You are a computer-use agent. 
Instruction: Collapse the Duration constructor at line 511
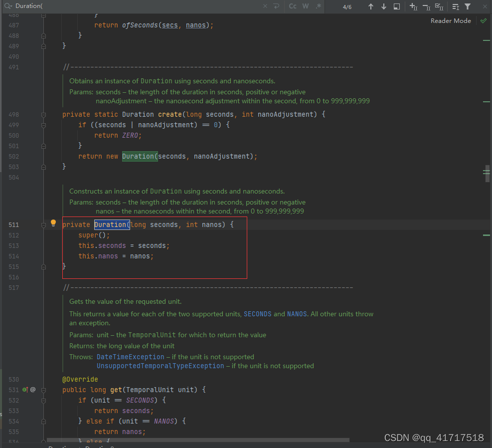pos(43,225)
